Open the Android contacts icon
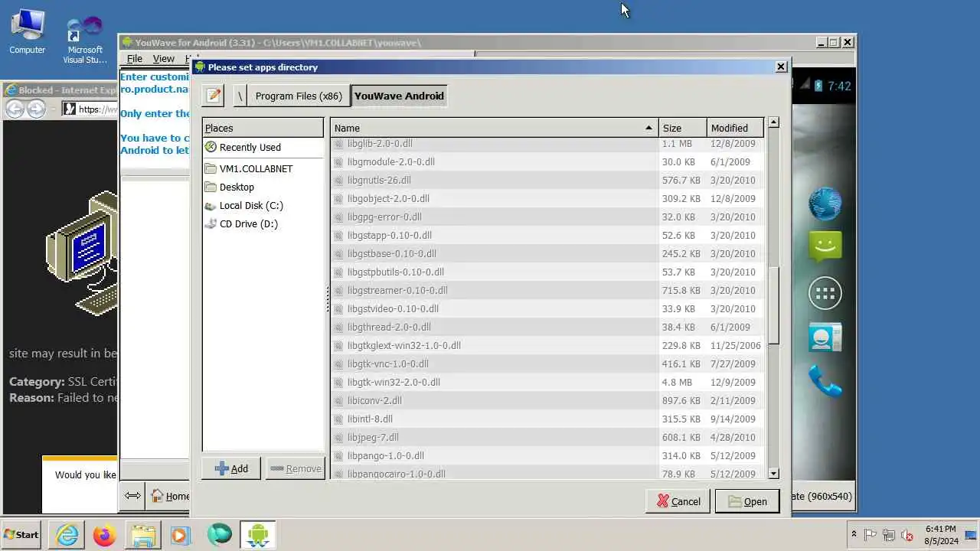Screen dimensions: 980x551 825,337
